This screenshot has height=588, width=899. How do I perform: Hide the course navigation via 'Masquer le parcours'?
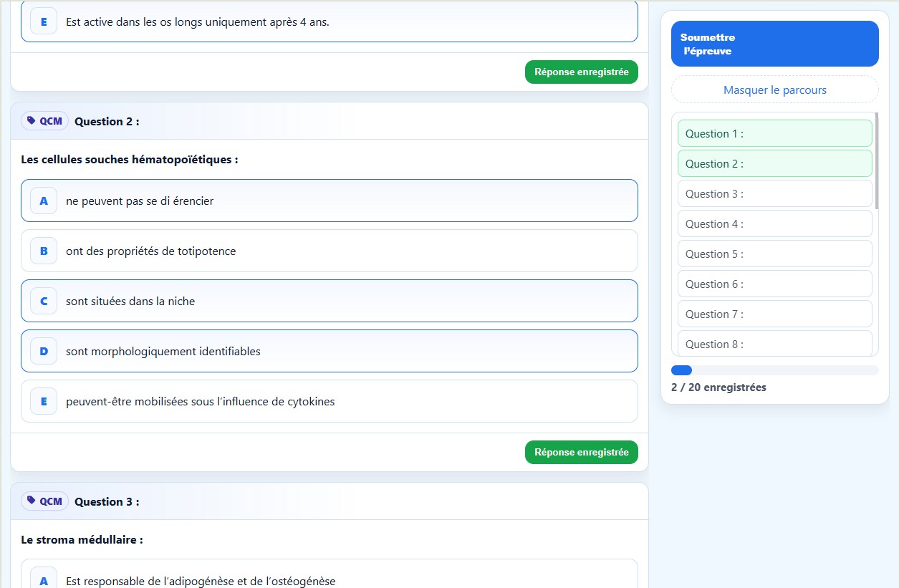(774, 89)
